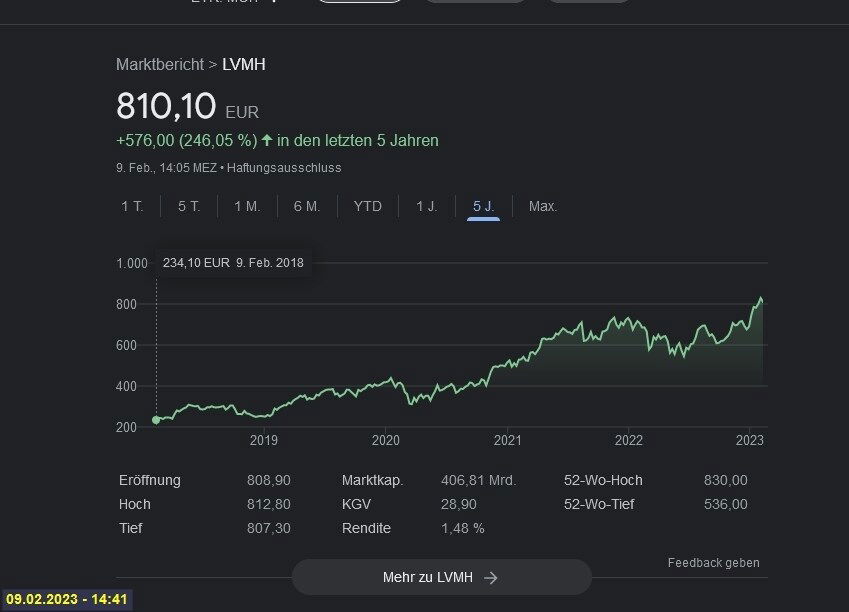The height and width of the screenshot is (612, 849).
Task: Select the 1 T. time range tab
Action: (132, 206)
